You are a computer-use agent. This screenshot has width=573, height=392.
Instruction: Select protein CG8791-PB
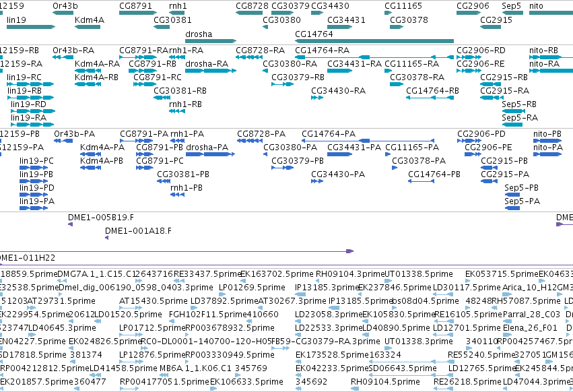(144, 154)
